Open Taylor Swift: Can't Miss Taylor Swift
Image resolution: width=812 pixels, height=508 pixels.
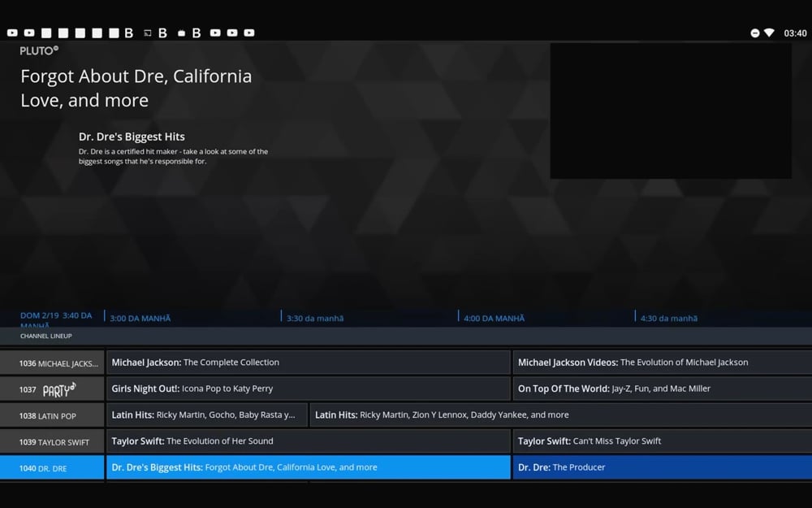tap(663, 441)
